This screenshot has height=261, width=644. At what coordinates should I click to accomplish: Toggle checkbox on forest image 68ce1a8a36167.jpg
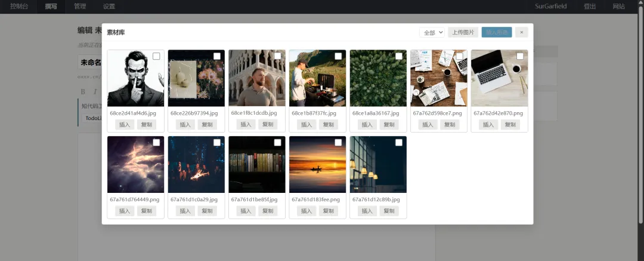coord(399,56)
